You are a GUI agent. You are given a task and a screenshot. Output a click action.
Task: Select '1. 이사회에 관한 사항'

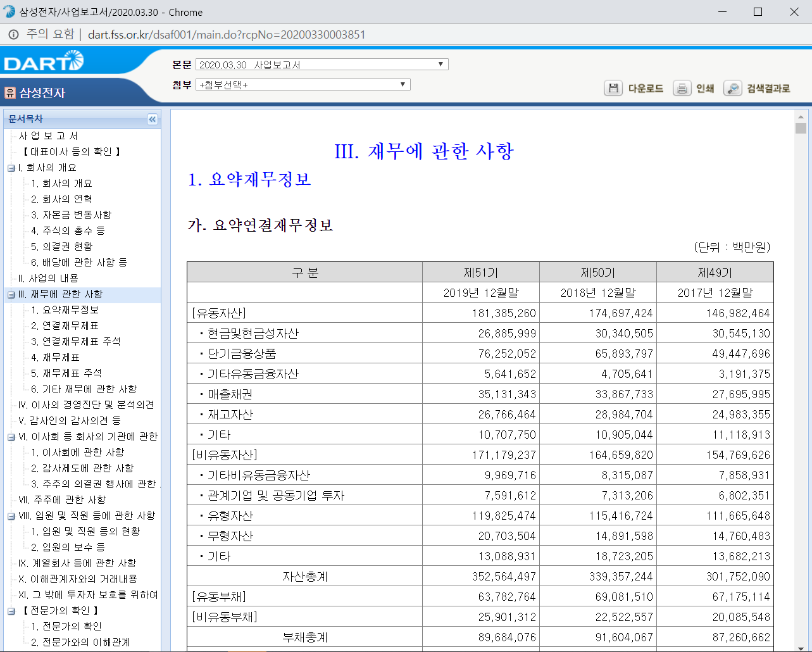77,453
